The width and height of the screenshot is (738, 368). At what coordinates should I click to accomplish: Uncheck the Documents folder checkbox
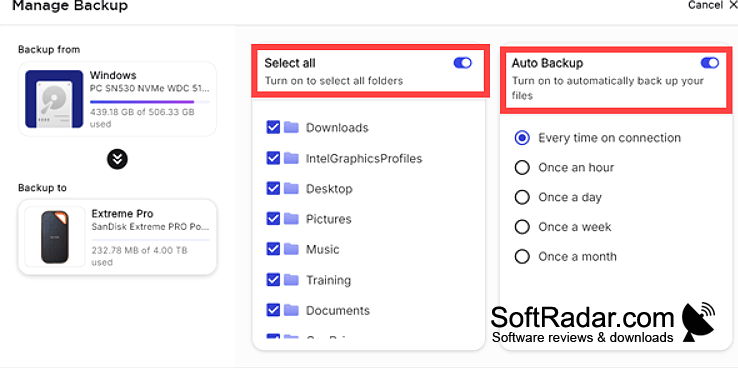pos(273,310)
